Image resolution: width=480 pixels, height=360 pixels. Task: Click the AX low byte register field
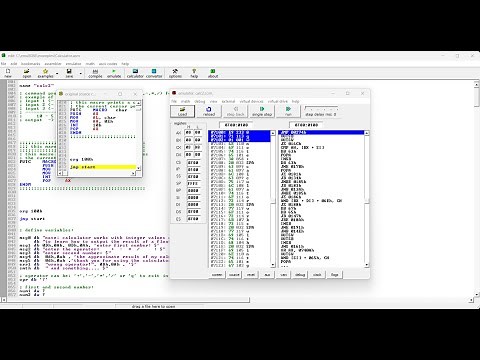pyautogui.click(x=198, y=133)
